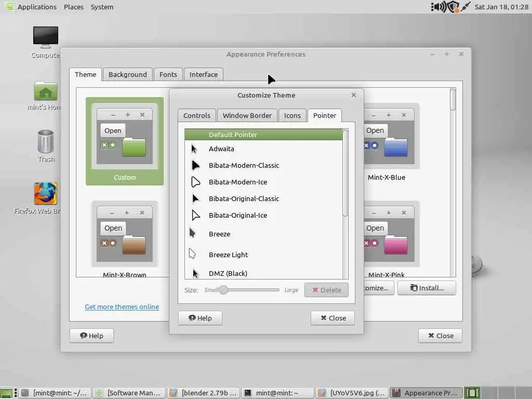Open the Linux Mint menu logo

9,6
